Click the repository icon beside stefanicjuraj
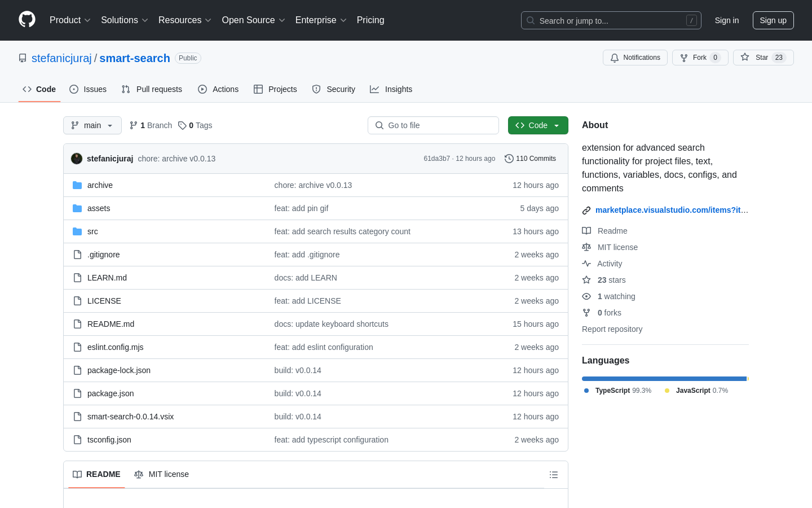812x508 pixels. point(23,58)
